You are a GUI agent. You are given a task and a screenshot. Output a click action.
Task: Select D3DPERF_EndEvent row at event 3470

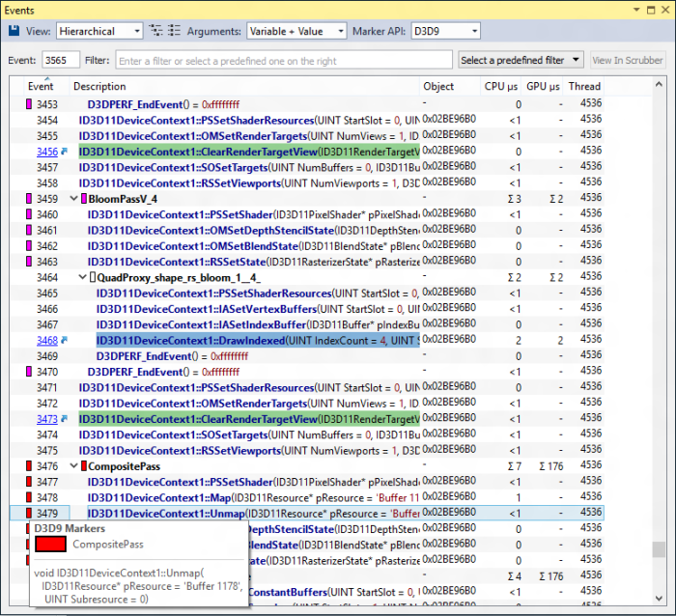pyautogui.click(x=307, y=372)
